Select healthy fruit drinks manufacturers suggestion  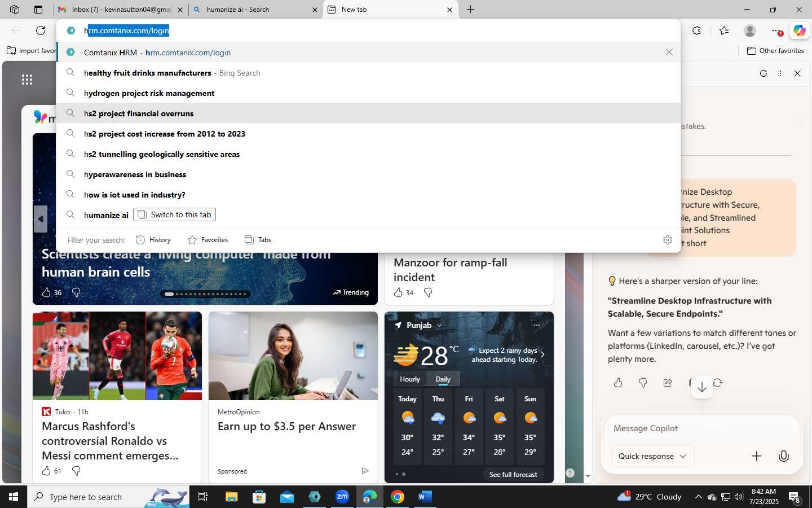pos(368,73)
